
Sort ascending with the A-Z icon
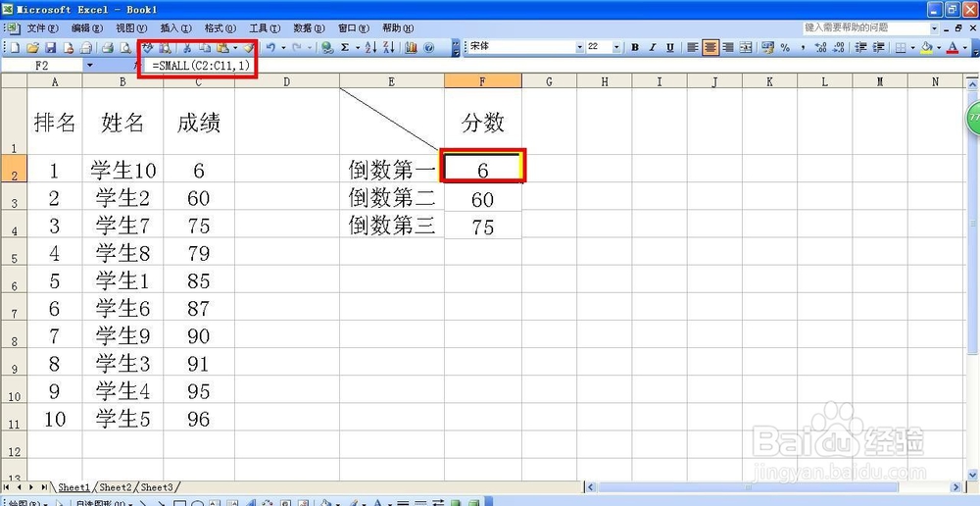pos(370,47)
